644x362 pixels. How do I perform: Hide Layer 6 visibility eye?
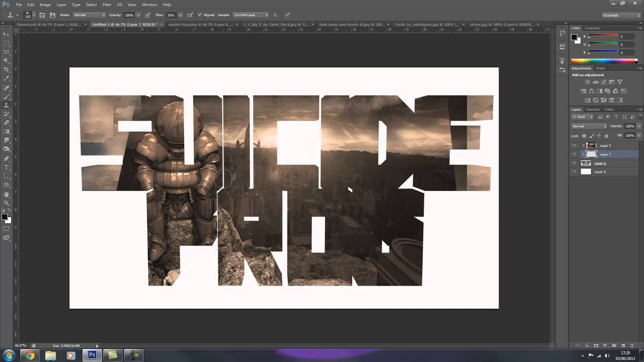574,163
